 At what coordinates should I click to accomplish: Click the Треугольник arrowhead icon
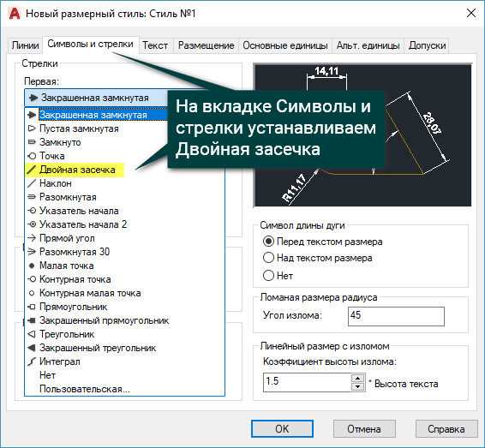pyautogui.click(x=32, y=334)
